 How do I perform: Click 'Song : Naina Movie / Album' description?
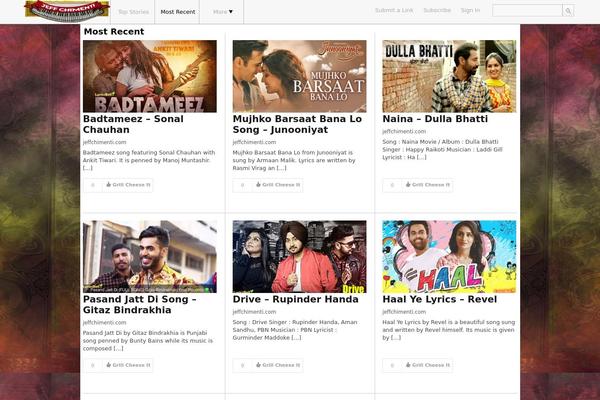click(x=442, y=149)
